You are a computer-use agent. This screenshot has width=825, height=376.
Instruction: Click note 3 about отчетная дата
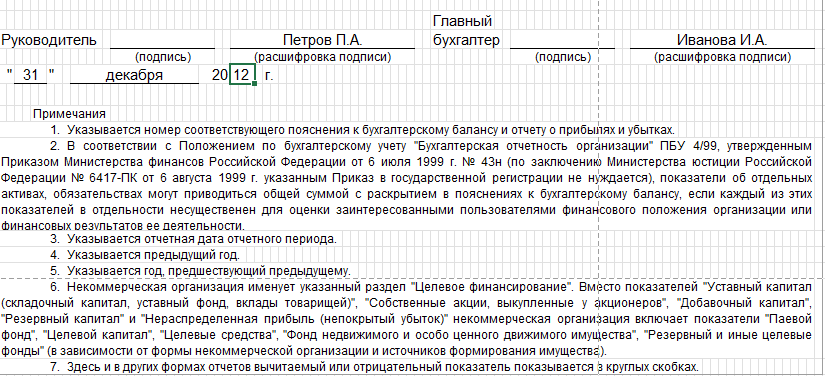193,239
